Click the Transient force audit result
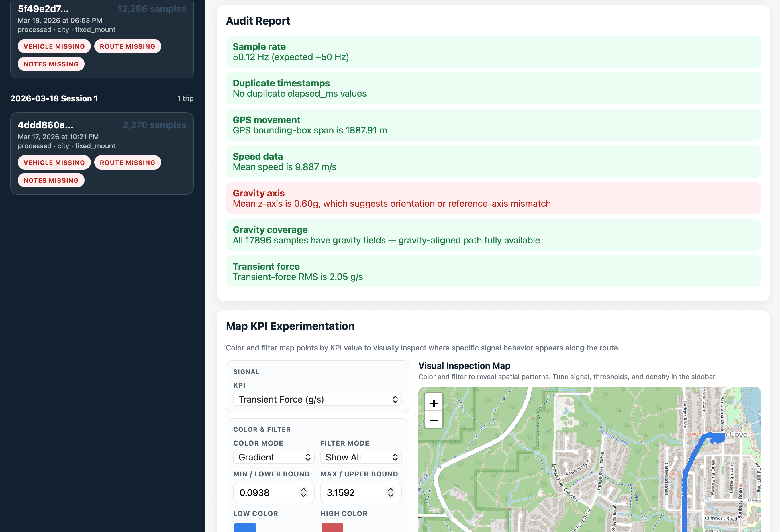 click(493, 271)
